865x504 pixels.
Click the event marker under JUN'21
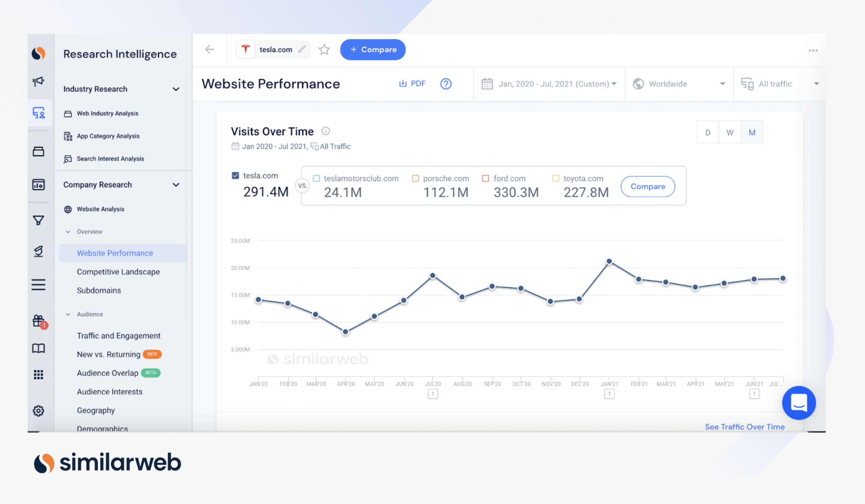754,394
